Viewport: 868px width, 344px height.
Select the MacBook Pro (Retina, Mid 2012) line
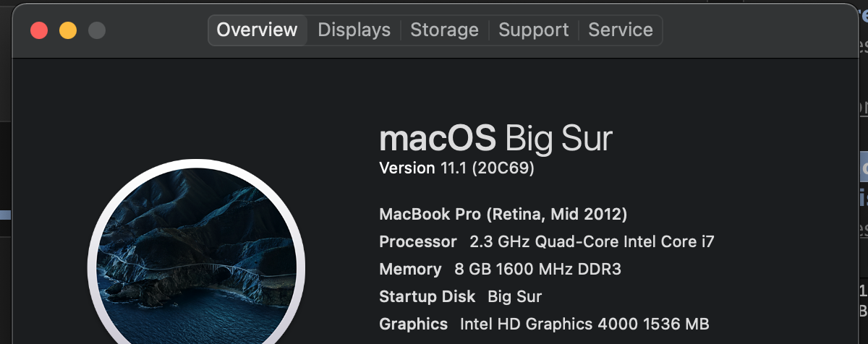click(503, 214)
